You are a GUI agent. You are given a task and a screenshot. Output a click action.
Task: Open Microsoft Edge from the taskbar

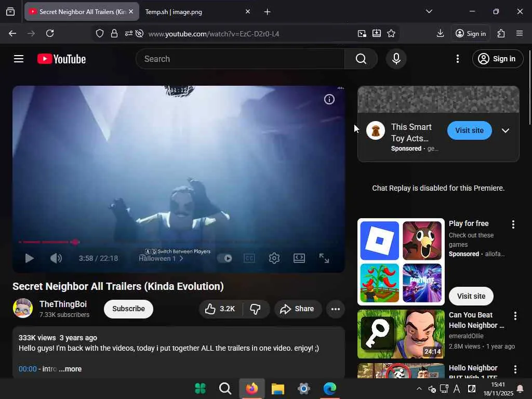330,389
